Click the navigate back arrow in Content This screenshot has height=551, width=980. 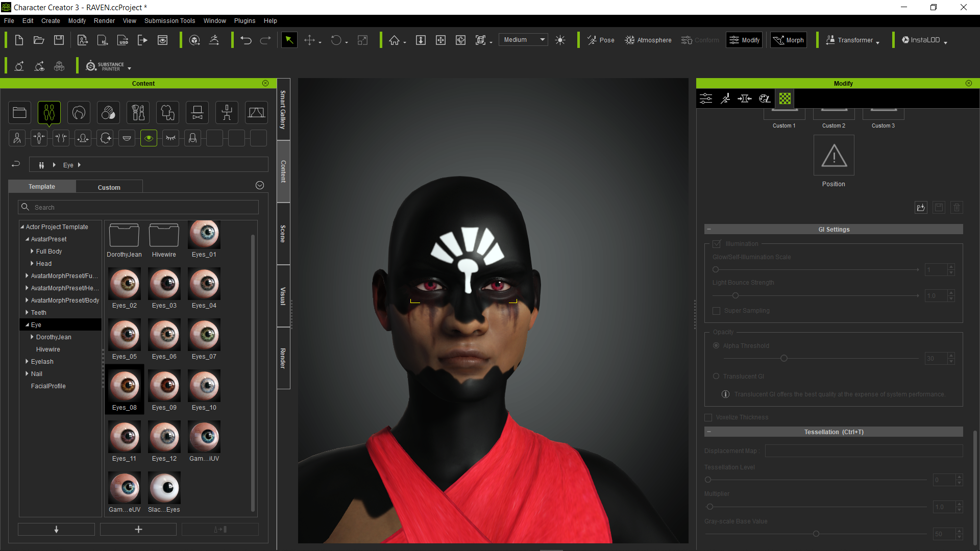pyautogui.click(x=16, y=164)
